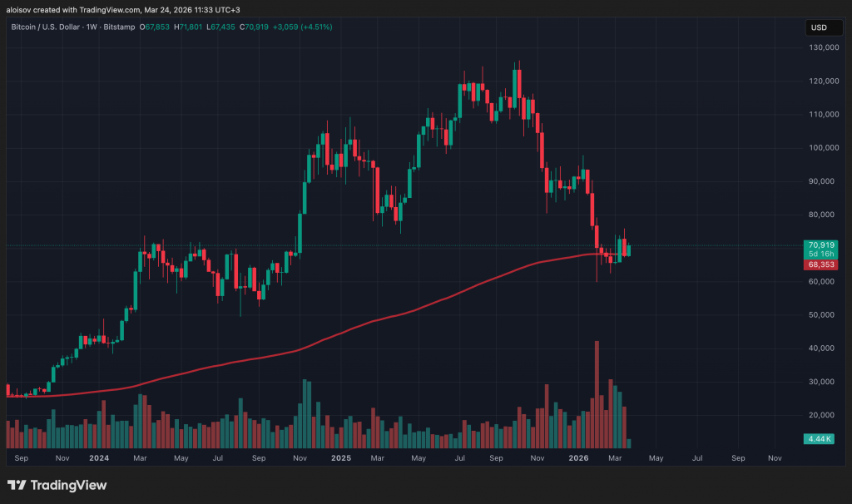Click the TradingView logo icon
852x504 pixels.
[x=17, y=485]
